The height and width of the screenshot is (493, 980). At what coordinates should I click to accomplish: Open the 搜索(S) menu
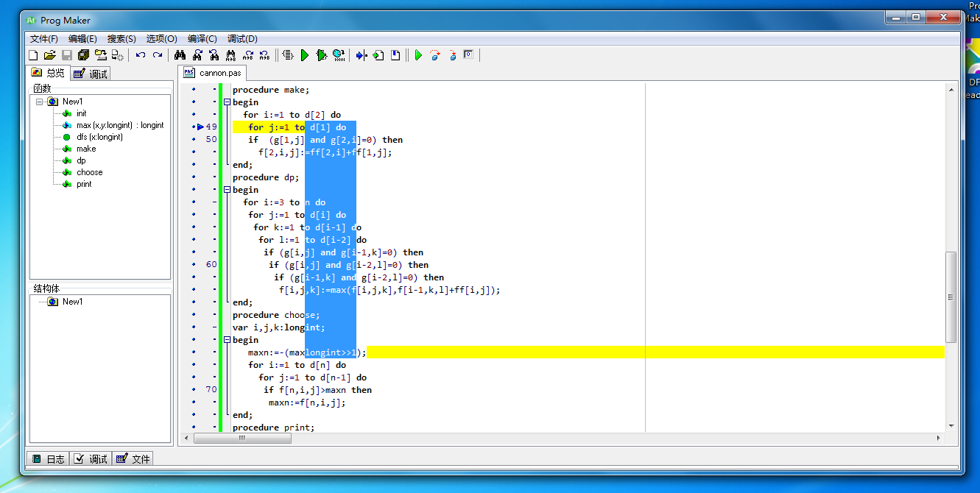[x=121, y=39]
